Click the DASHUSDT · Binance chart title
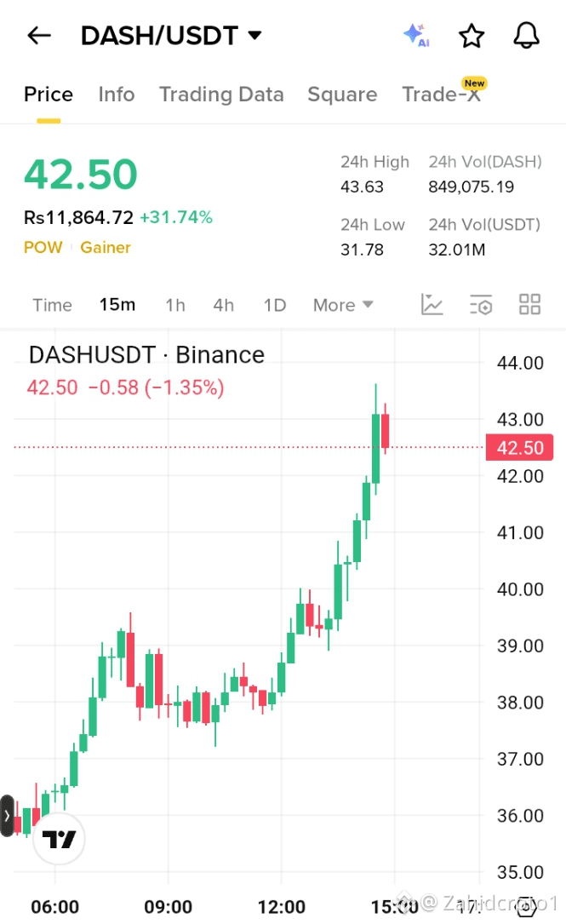This screenshot has width=566, height=924. coord(146,355)
